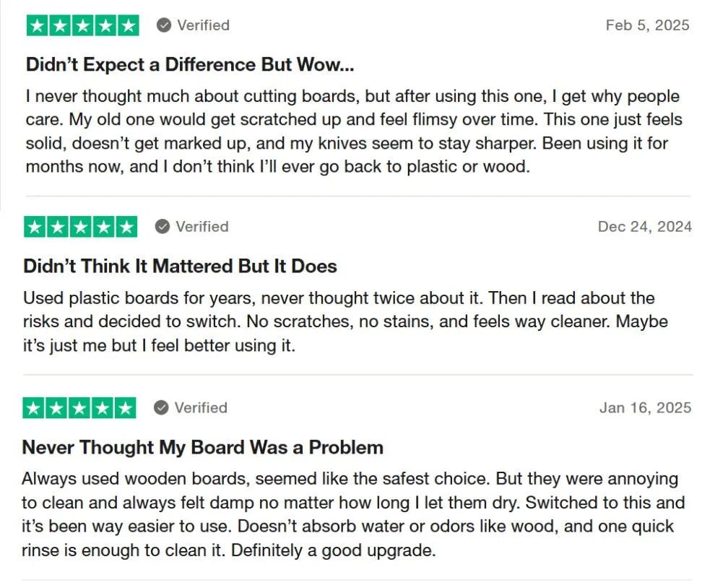Click first star of the Feb 5 review
715x588 pixels.
(x=38, y=25)
